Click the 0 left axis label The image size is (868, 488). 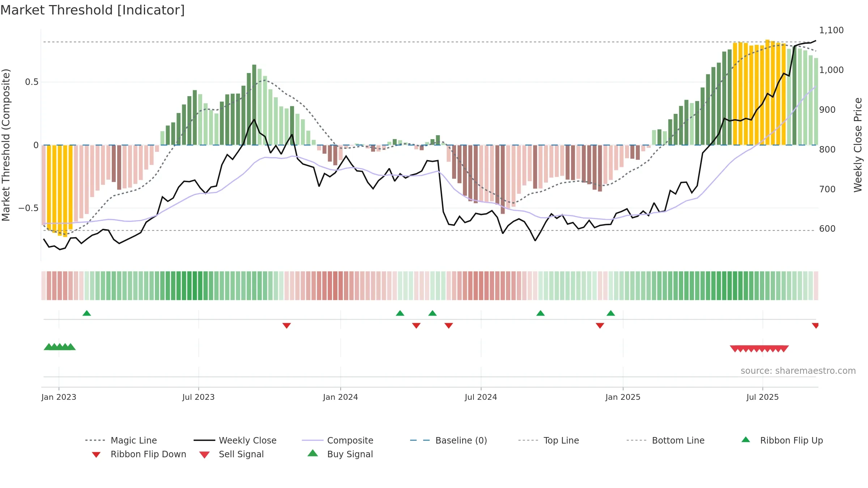[36, 145]
